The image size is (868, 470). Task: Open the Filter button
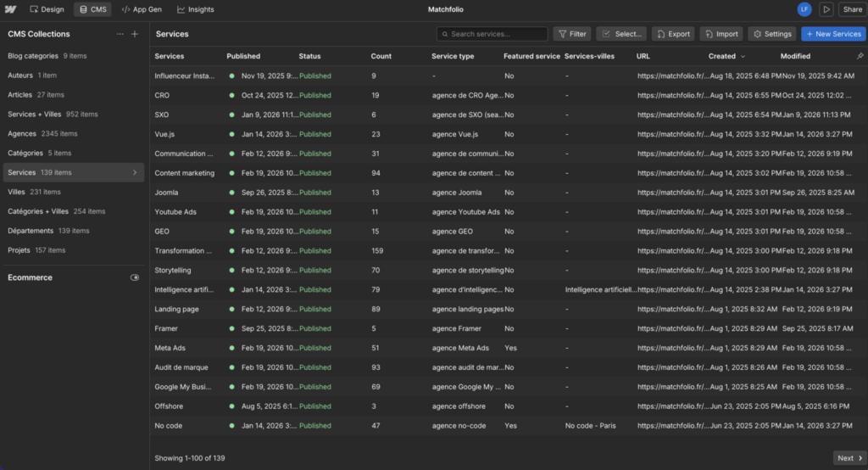572,34
